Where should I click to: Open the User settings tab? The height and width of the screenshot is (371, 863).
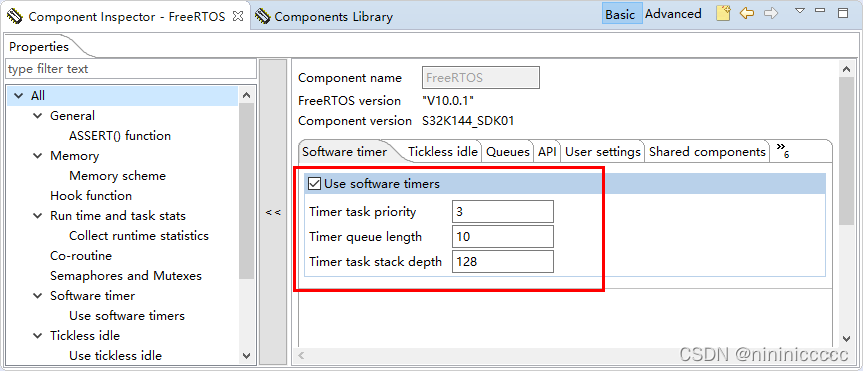pos(603,151)
